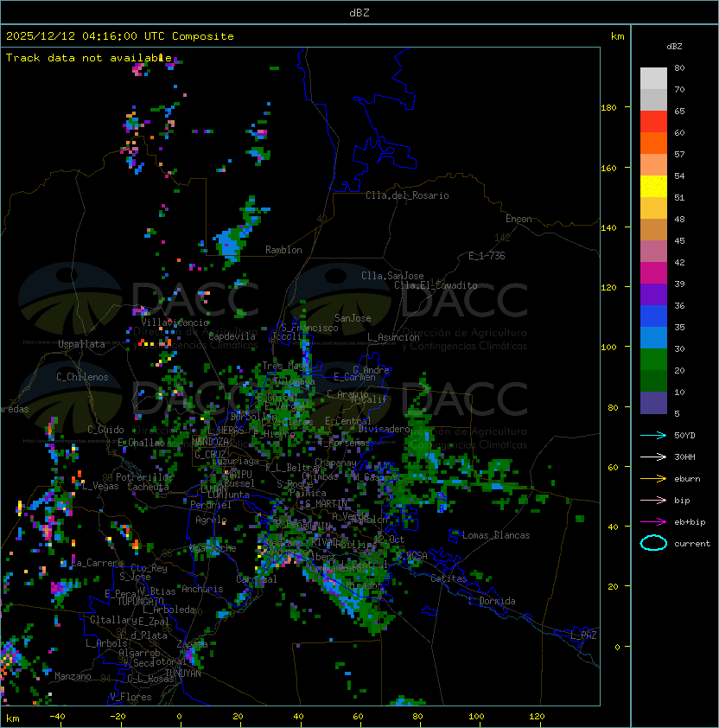This screenshot has height=728, width=719.
Task: Click the Villavicencio place label
Action: pyautogui.click(x=175, y=322)
